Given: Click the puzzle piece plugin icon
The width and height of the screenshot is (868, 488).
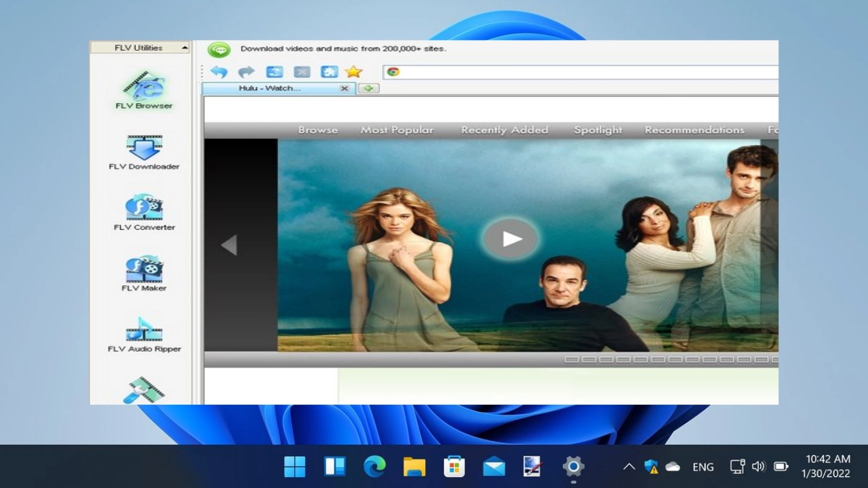Looking at the screenshot, I should [329, 72].
